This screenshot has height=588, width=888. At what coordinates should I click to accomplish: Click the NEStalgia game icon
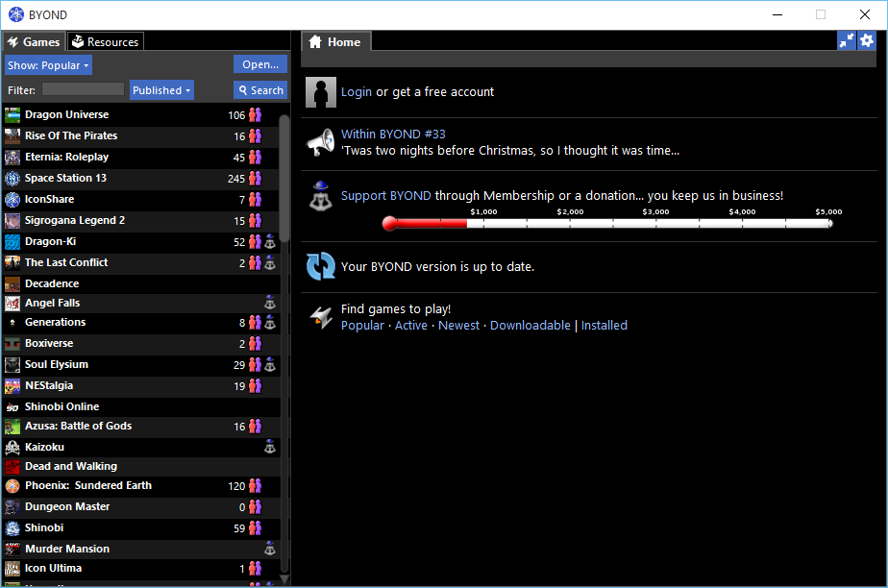12,386
